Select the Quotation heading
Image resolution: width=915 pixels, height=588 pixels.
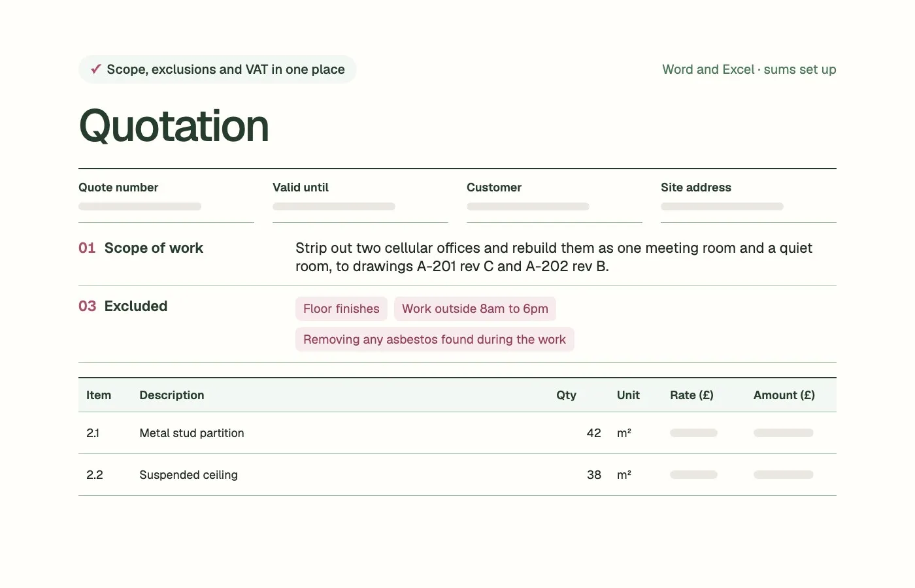pos(174,125)
